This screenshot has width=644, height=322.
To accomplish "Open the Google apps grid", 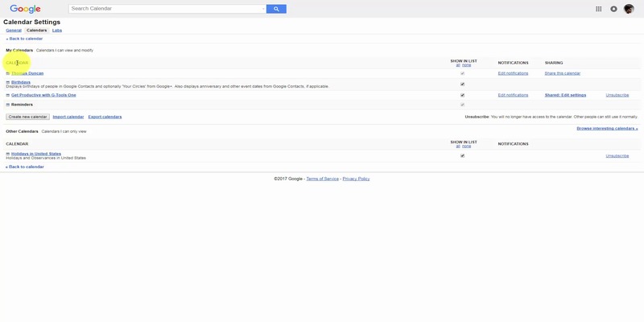I will [x=598, y=9].
